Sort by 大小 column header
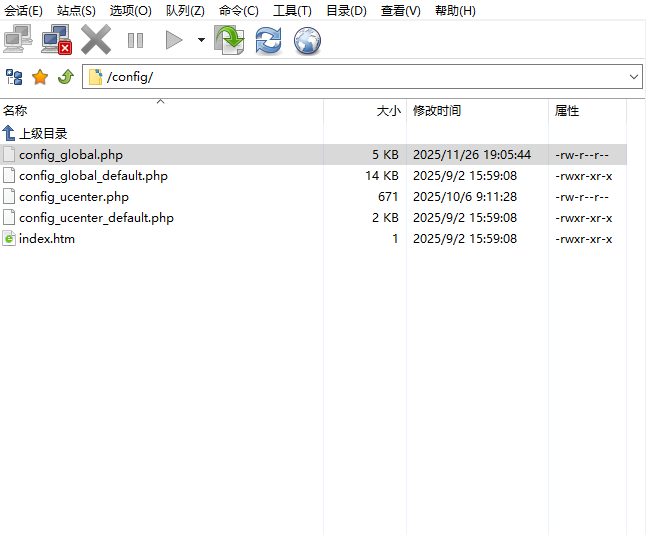Screen dimensions: 646x535 (x=365, y=111)
